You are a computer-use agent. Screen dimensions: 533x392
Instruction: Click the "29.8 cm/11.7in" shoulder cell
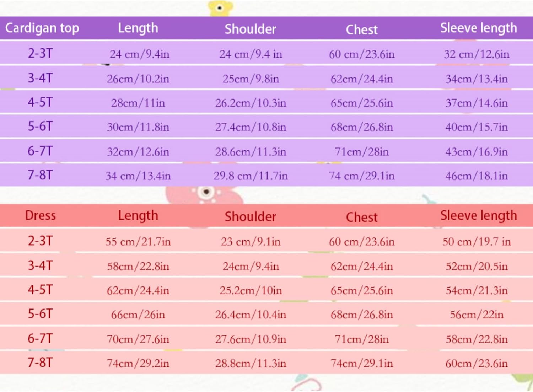point(251,176)
